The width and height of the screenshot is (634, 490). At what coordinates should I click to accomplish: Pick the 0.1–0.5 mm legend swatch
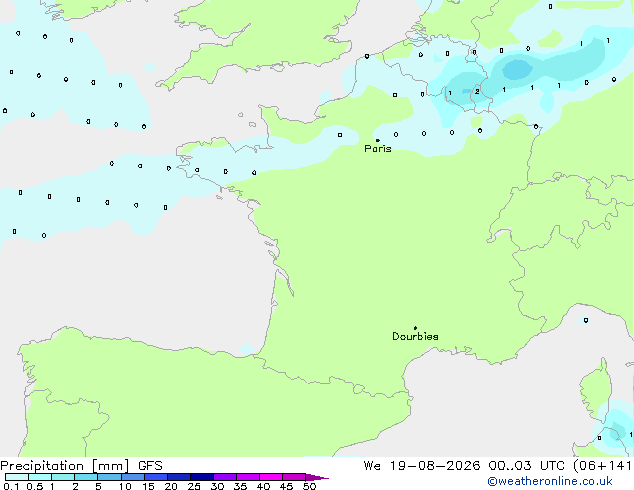[17, 477]
